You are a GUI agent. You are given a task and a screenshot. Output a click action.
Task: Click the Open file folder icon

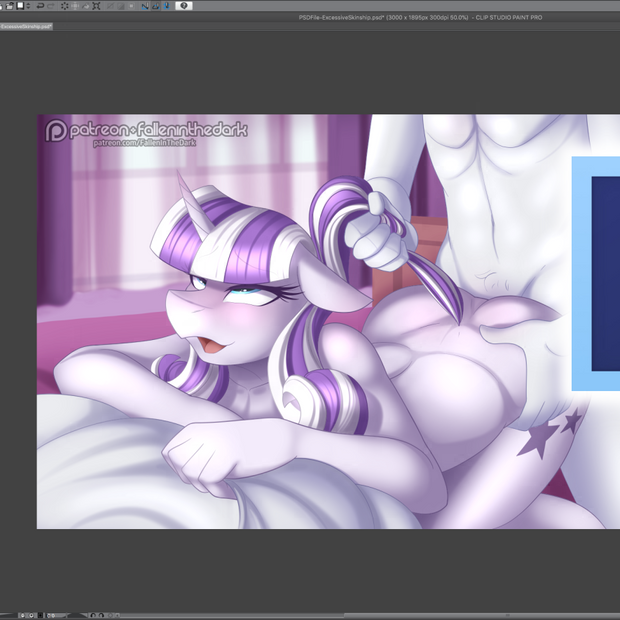tap(10, 6)
